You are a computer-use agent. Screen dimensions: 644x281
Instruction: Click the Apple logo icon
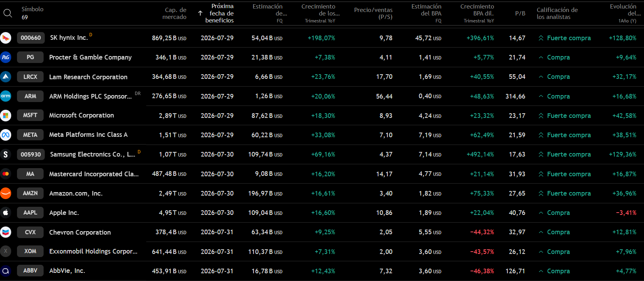6,213
